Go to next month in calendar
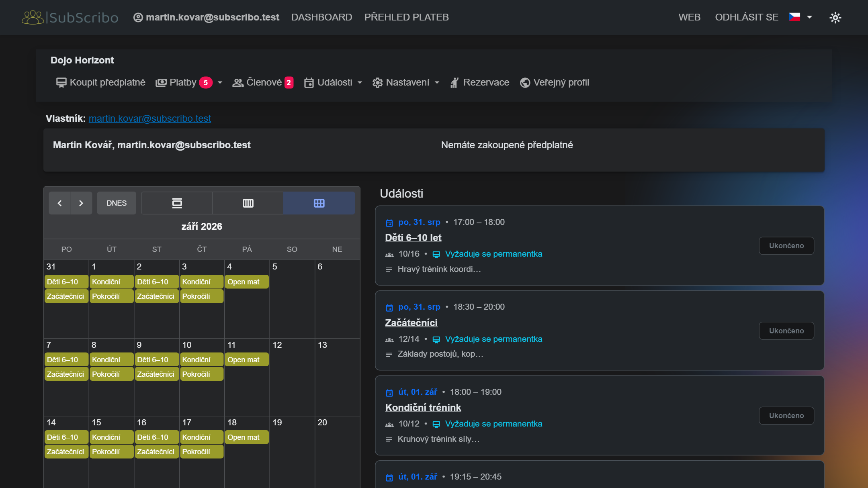The height and width of the screenshot is (488, 868). click(x=81, y=203)
